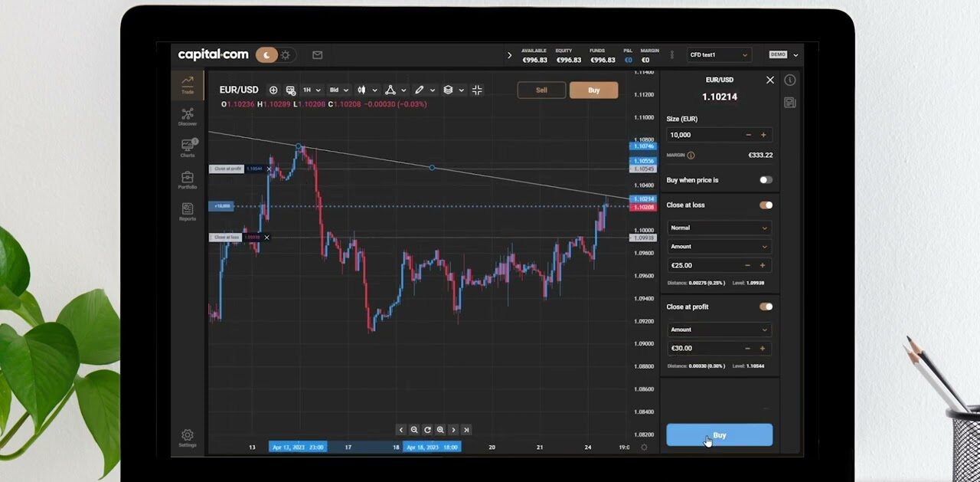Expand the drawing tools dropdown arrow
The height and width of the screenshot is (482, 980).
pos(433,90)
